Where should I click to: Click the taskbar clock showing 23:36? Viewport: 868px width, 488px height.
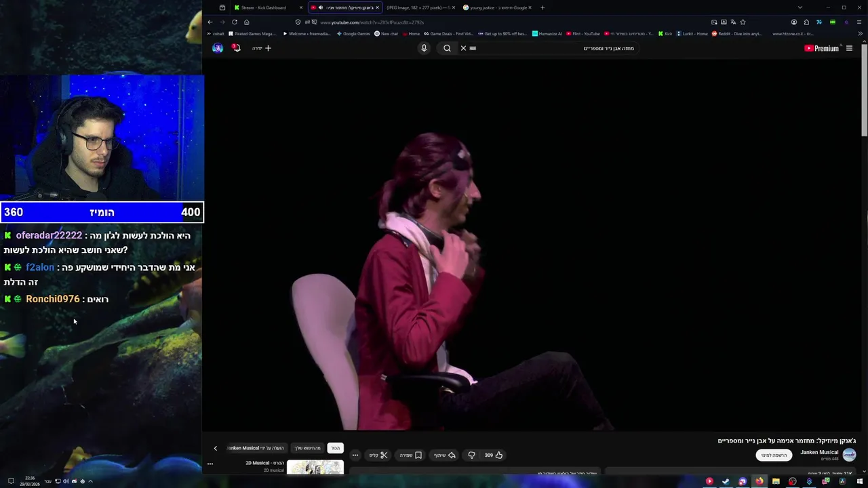click(x=30, y=481)
